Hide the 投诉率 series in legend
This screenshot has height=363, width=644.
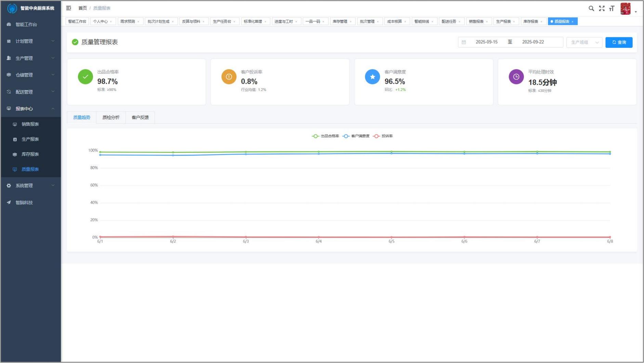[x=383, y=136]
